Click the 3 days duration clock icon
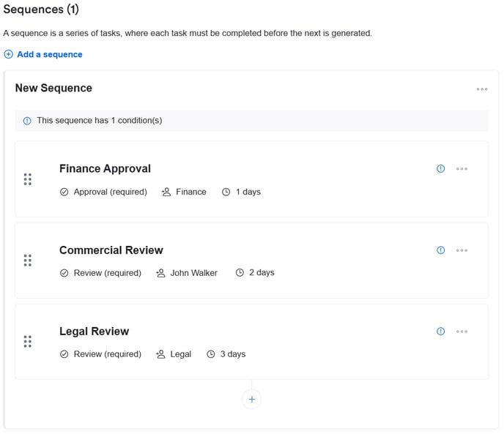The width and height of the screenshot is (504, 434). [x=211, y=354]
